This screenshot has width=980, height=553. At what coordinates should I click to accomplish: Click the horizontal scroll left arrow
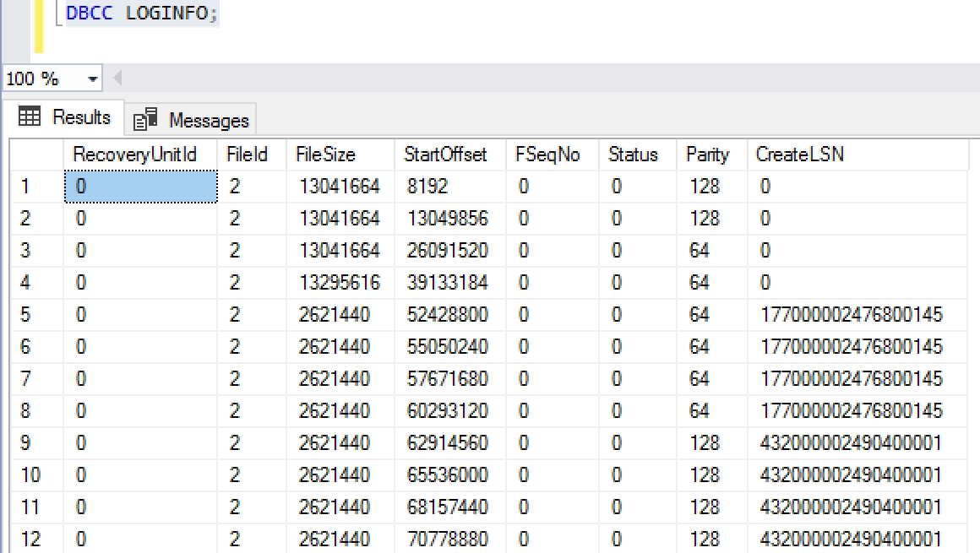tap(117, 79)
